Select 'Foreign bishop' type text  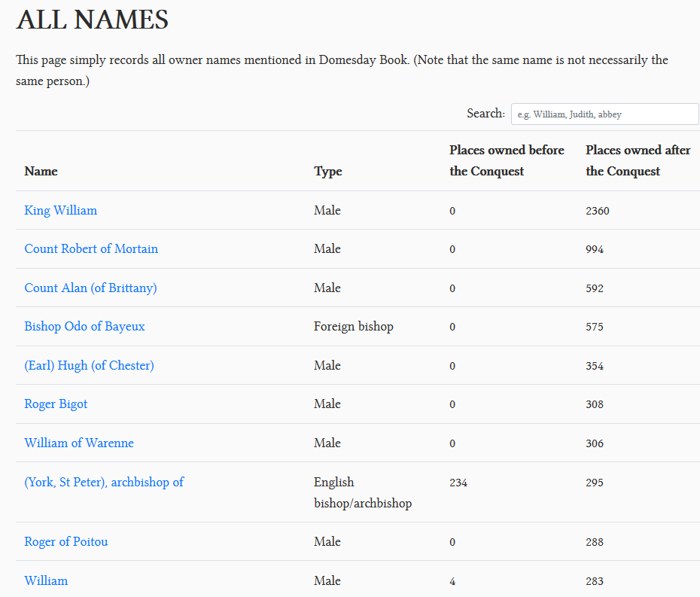354,327
